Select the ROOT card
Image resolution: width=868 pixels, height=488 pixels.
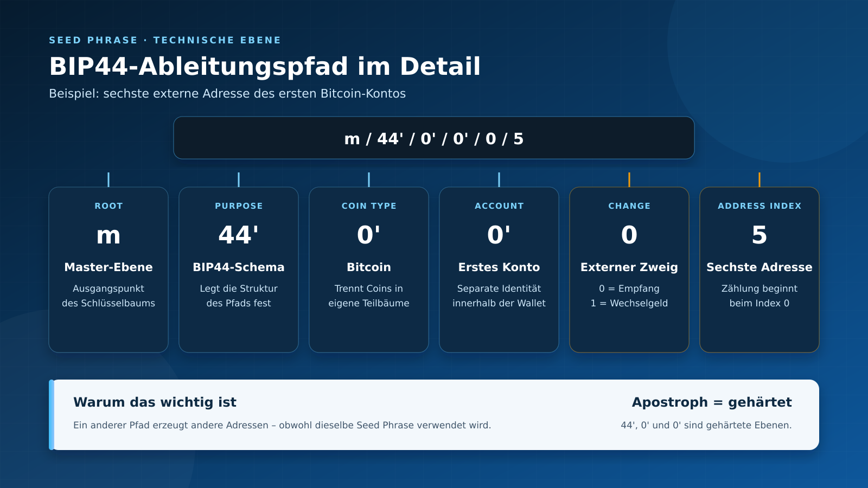[x=108, y=269]
